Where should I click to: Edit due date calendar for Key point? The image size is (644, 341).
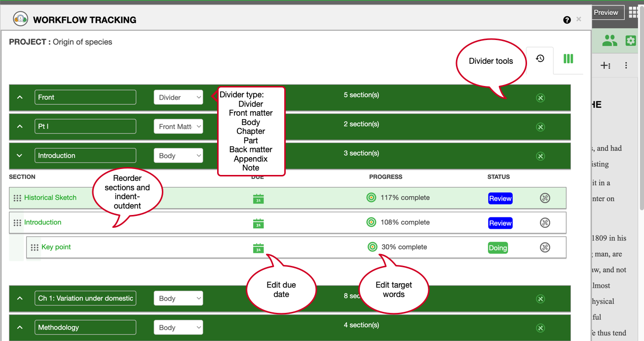[x=258, y=248]
